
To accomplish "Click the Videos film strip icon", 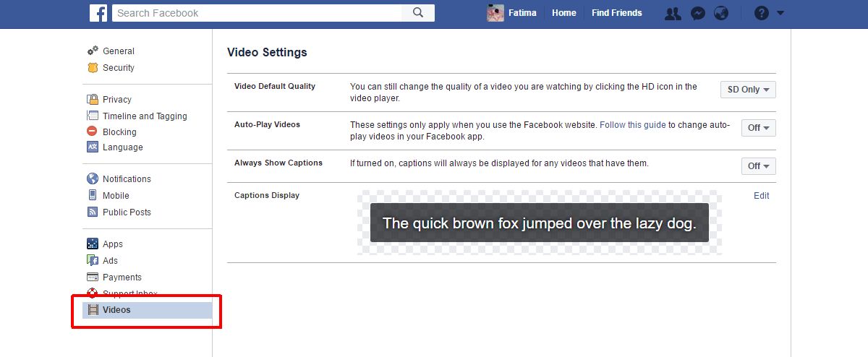I will click(93, 310).
